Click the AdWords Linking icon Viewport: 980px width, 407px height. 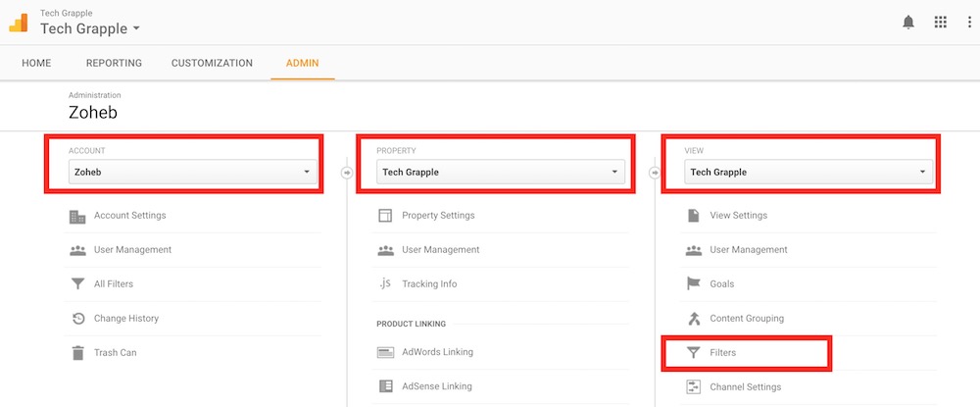point(385,352)
